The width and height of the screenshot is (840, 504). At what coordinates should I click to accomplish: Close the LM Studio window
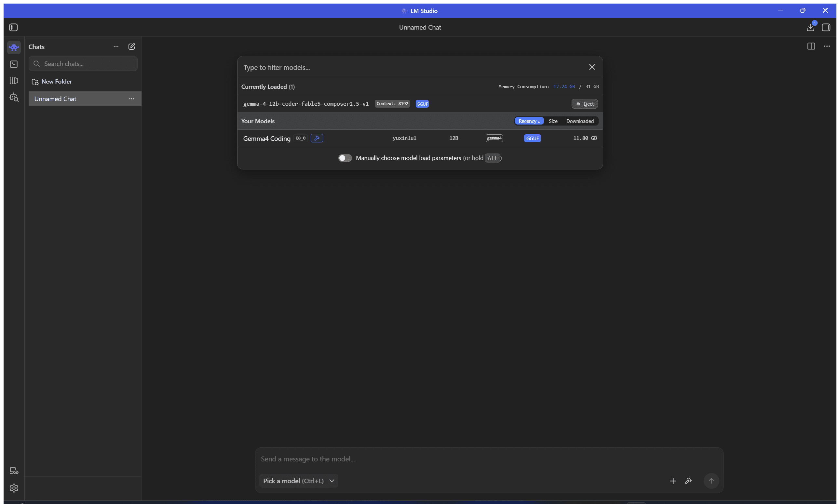tap(825, 10)
